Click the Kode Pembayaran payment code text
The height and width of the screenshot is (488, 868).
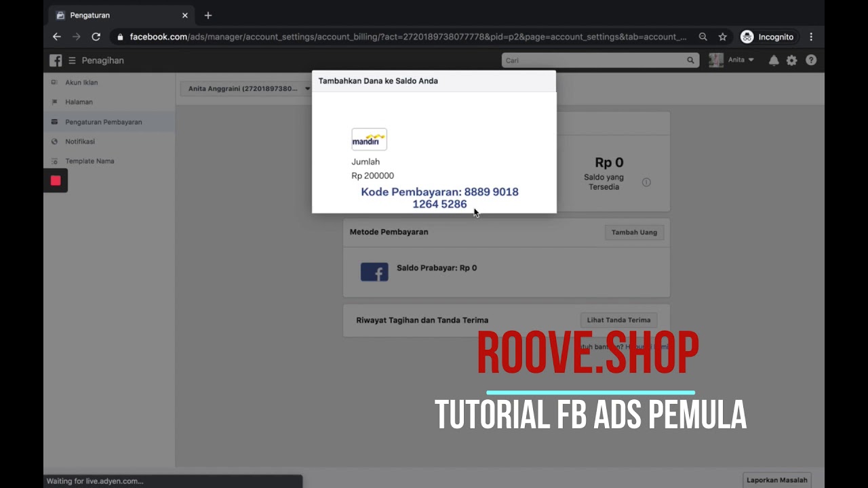point(439,198)
